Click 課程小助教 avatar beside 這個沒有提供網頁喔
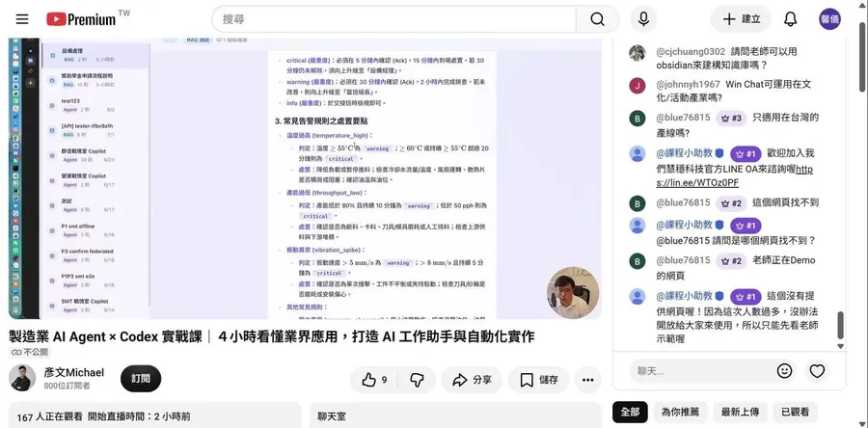 (637, 297)
